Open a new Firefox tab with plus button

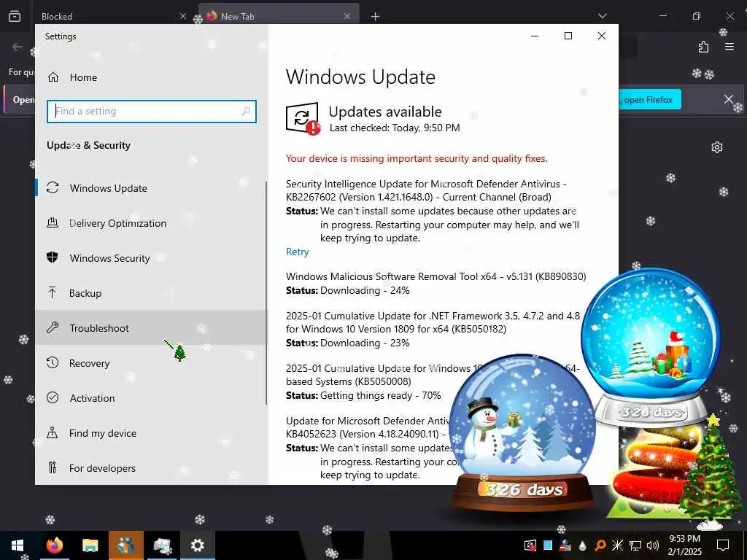point(376,17)
